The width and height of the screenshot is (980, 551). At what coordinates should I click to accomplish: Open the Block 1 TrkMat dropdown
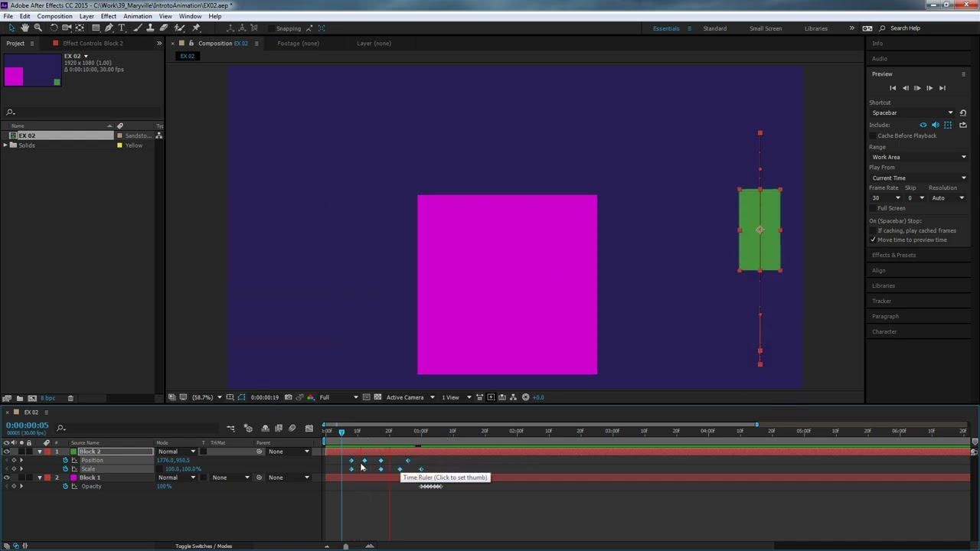pyautogui.click(x=230, y=478)
